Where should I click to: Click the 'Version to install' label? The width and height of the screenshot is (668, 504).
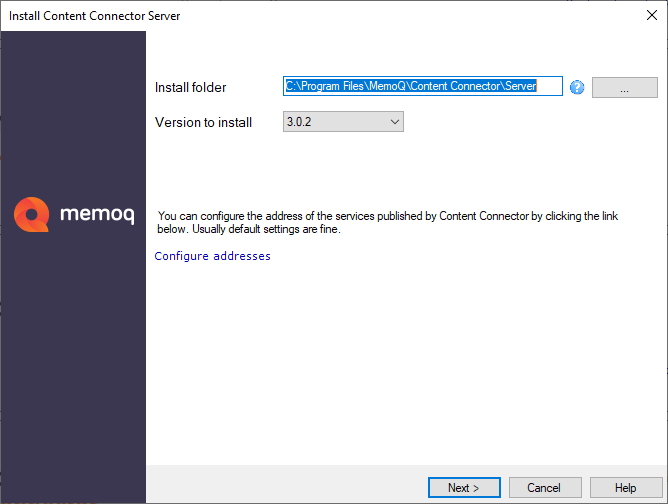(x=203, y=122)
